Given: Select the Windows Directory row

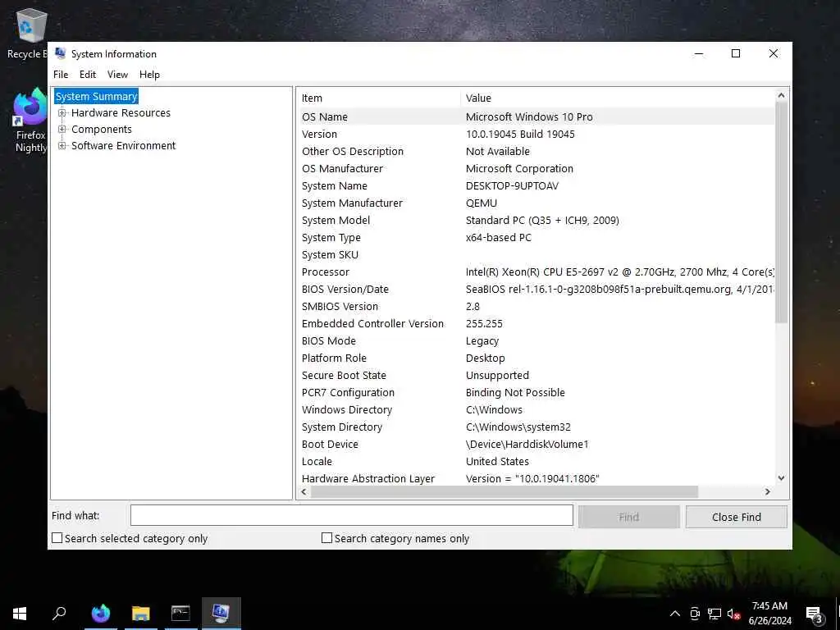Looking at the screenshot, I should [x=536, y=410].
